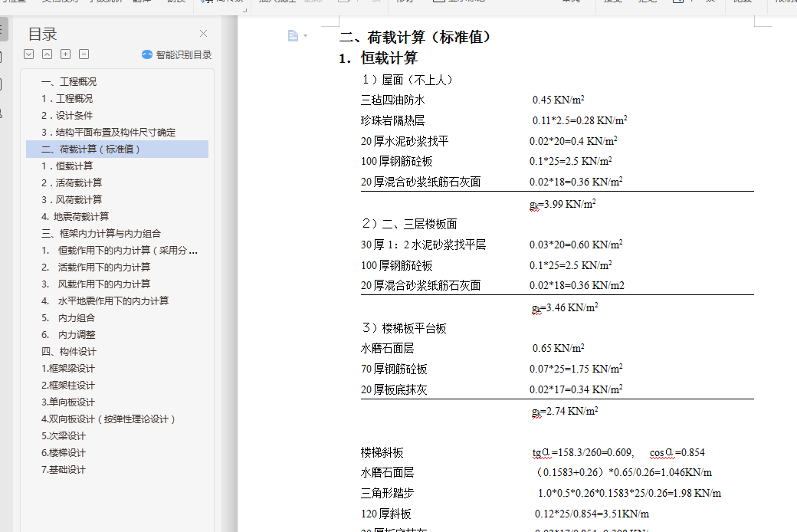Click result gk=3.46 KN/m²
This screenshot has height=532, width=797.
(565, 307)
